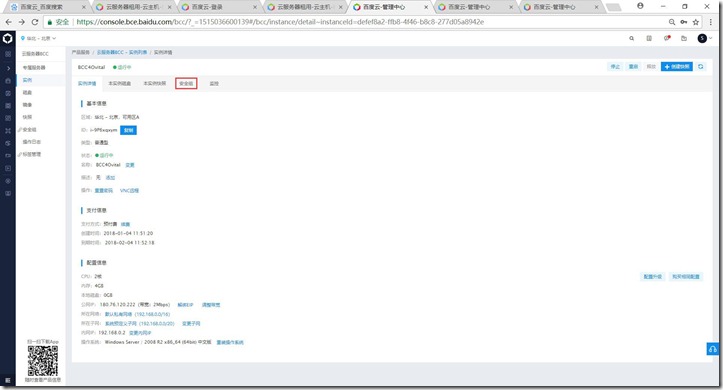Open the blue headset support widget
The width and height of the screenshot is (723, 390).
point(712,349)
